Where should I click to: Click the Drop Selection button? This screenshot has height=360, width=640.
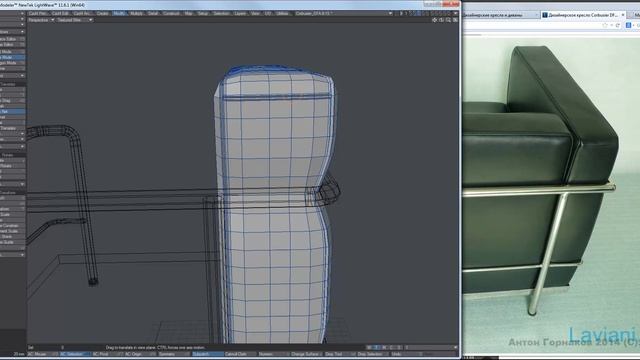pos(373,354)
